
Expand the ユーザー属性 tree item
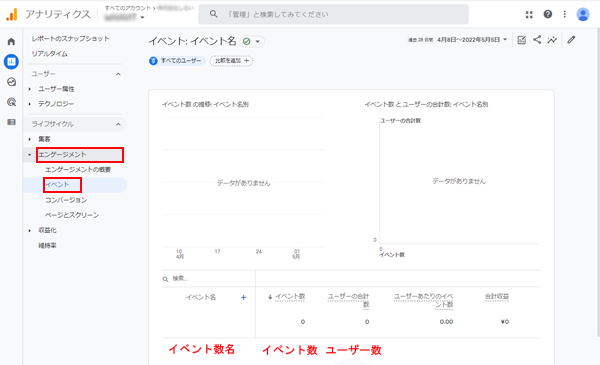[x=30, y=89]
